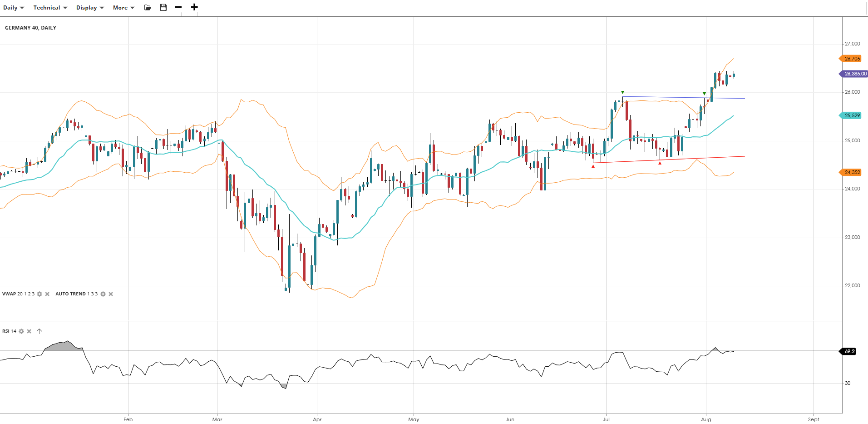
Task: Zoom in using the plus icon
Action: point(194,7)
